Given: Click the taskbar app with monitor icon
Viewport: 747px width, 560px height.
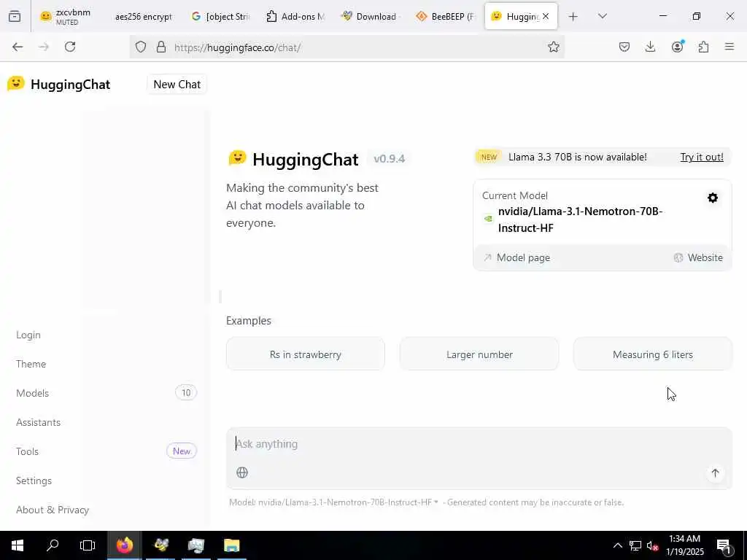Looking at the screenshot, I should [x=196, y=545].
